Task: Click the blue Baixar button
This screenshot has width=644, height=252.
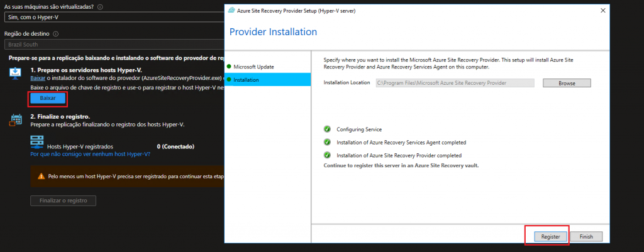Action: 47,99
